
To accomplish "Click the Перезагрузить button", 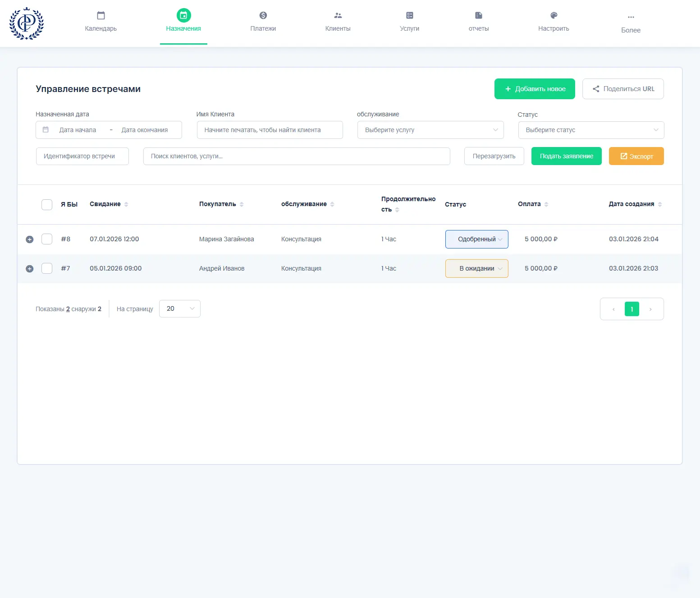I will [494, 156].
